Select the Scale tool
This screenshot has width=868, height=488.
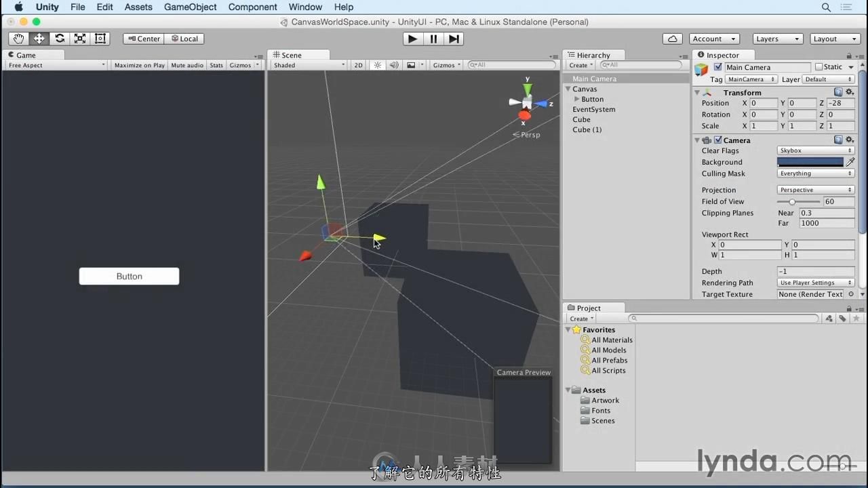pyautogui.click(x=80, y=39)
